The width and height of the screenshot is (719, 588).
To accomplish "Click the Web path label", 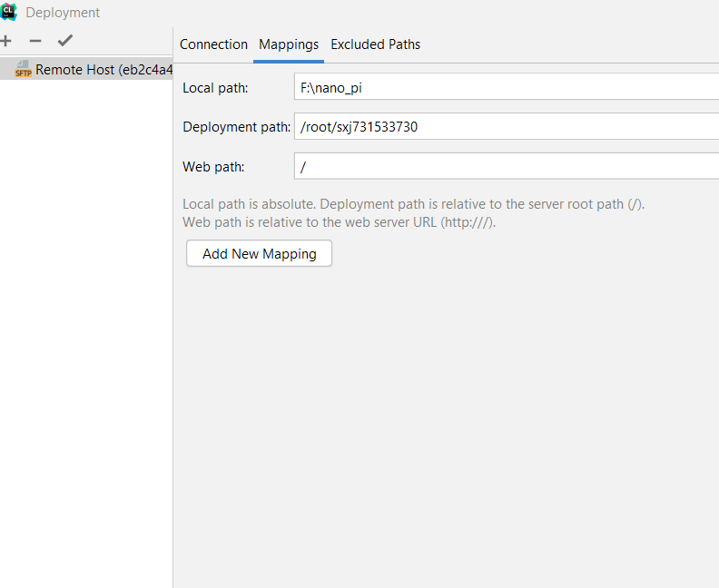I will point(213,167).
